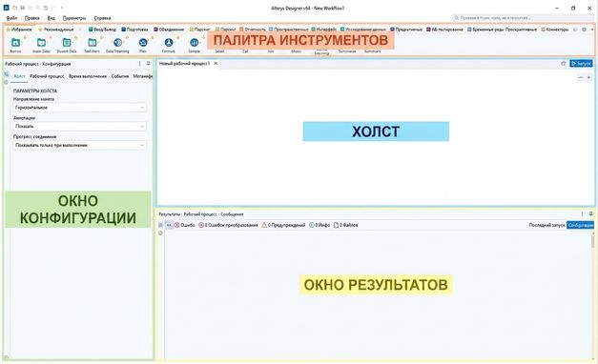Switch to the Отчетность palette tab
Screen dimensions: 598x364
[x=253, y=30]
